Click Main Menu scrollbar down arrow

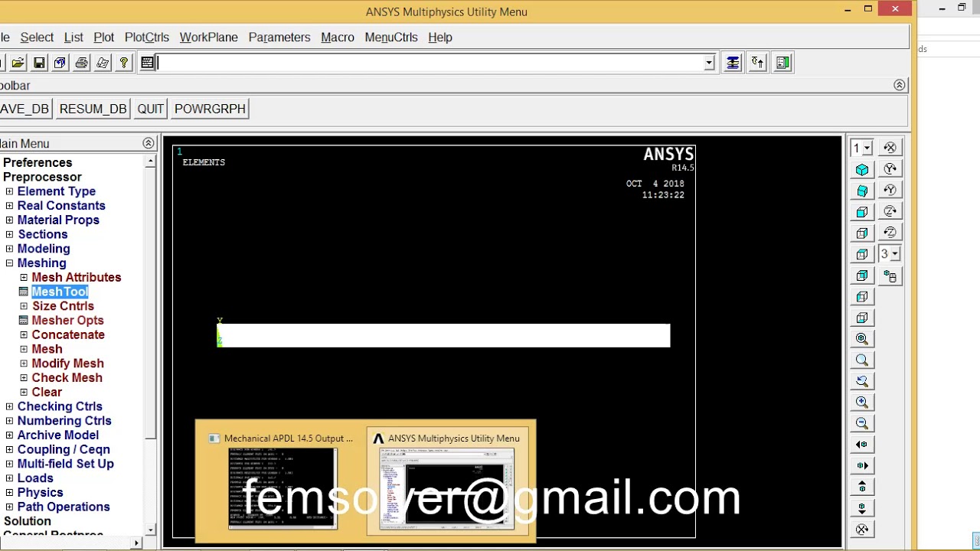150,530
